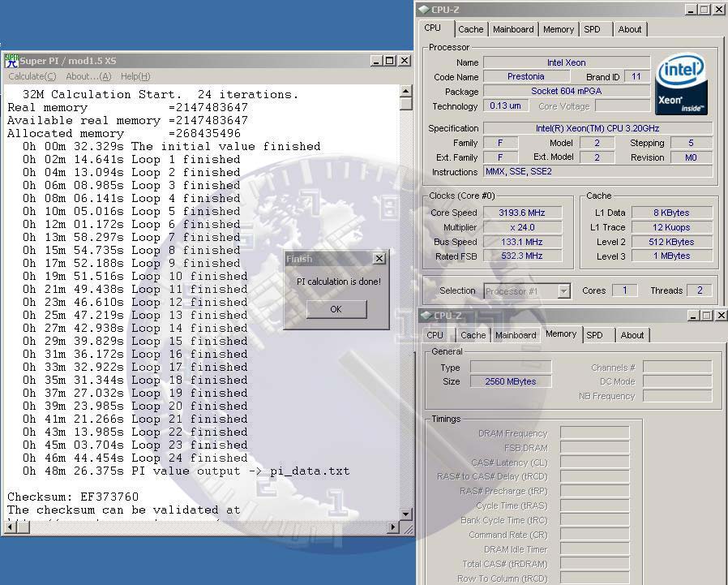Image resolution: width=728 pixels, height=585 pixels.
Task: Minimize the Super PI window
Action: tap(376, 61)
